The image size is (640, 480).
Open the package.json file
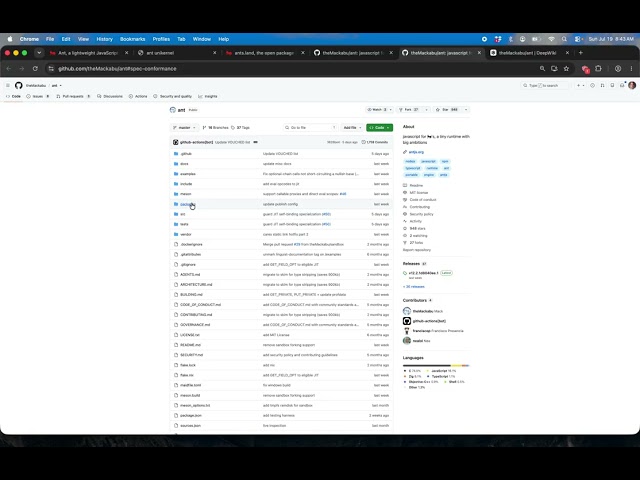point(191,416)
